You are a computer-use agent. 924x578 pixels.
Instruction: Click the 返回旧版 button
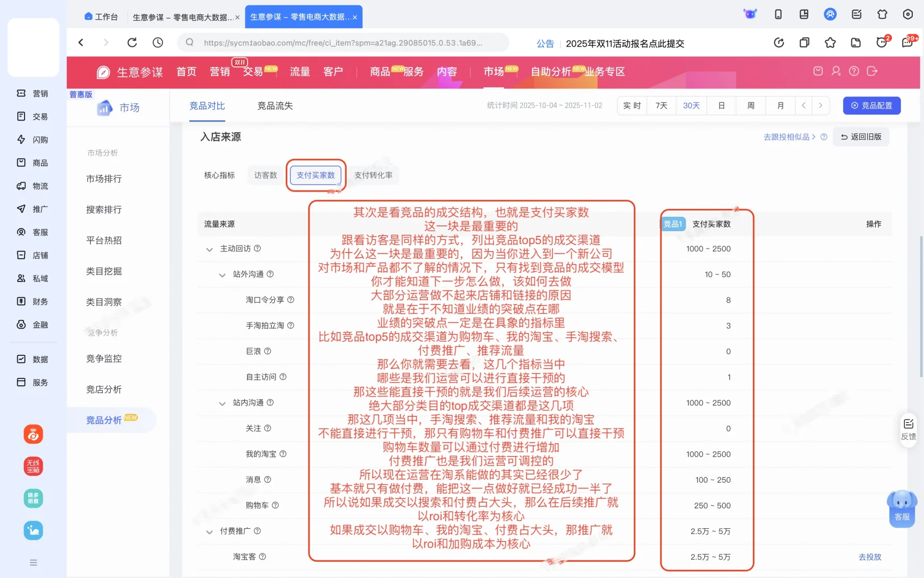tap(861, 137)
